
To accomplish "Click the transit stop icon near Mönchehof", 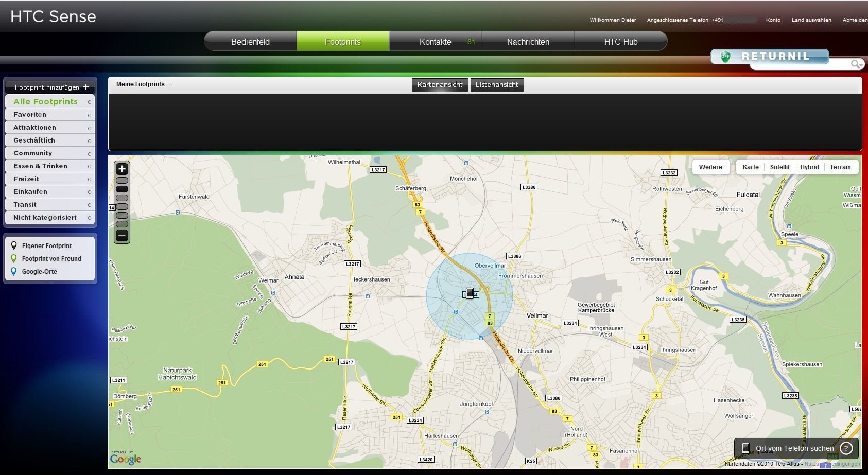I will coord(466,163).
